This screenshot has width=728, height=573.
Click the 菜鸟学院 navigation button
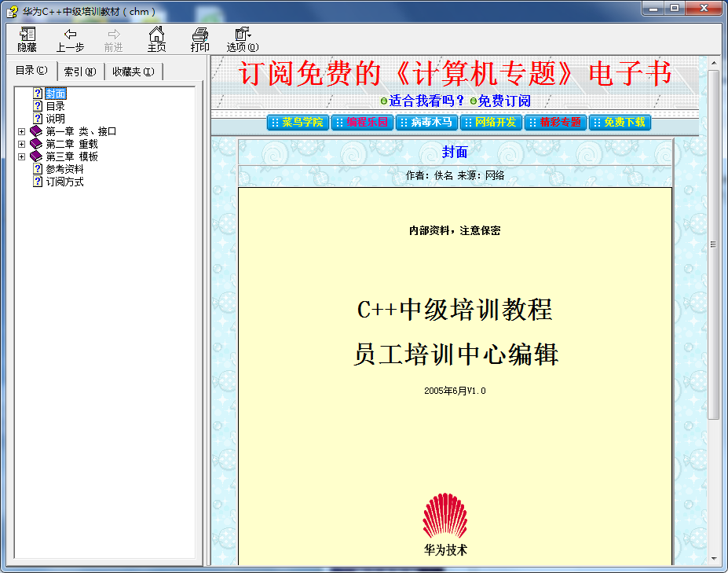pos(297,123)
